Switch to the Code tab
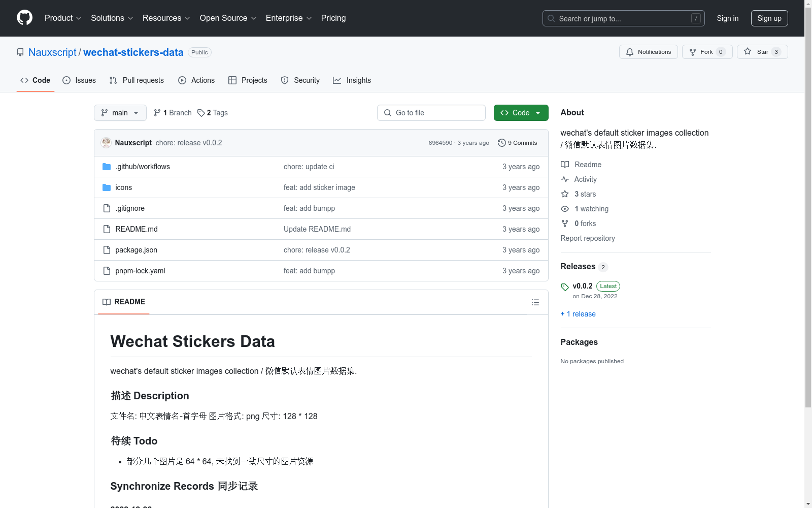The image size is (812, 508). point(36,80)
